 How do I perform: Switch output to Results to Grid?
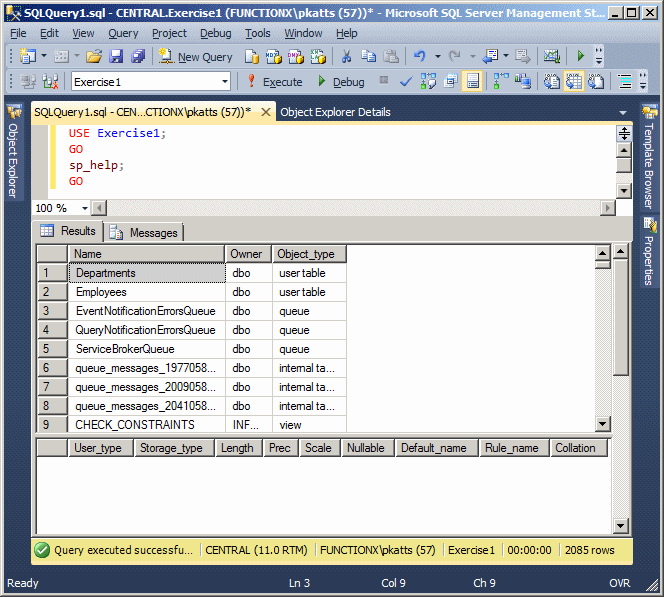coord(574,81)
